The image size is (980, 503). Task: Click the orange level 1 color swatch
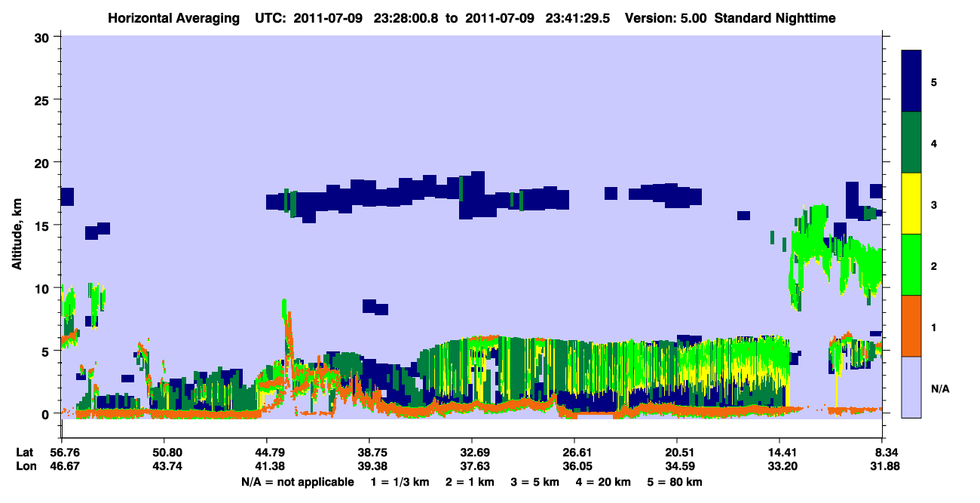pos(911,325)
